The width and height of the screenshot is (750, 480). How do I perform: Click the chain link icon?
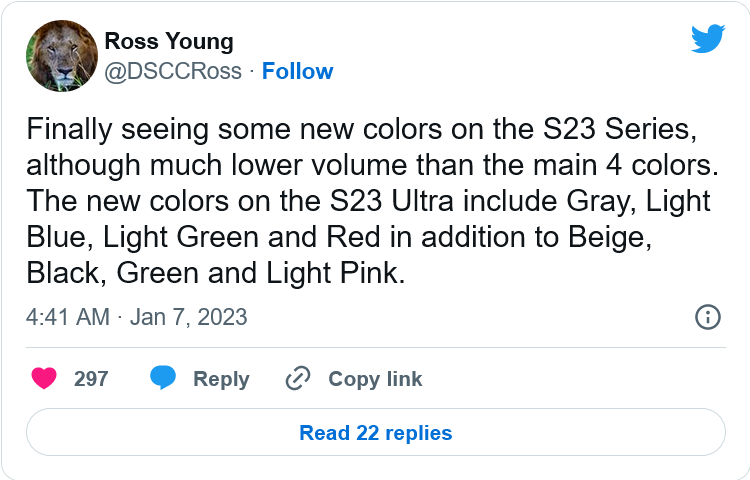pyautogui.click(x=298, y=379)
